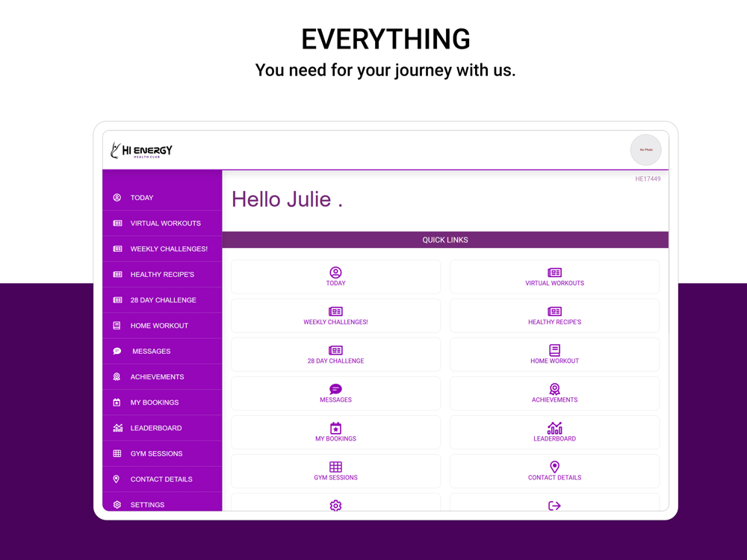Click the Home Workout book icon in the sidebar
Screen dimensions: 747x560
tap(117, 326)
